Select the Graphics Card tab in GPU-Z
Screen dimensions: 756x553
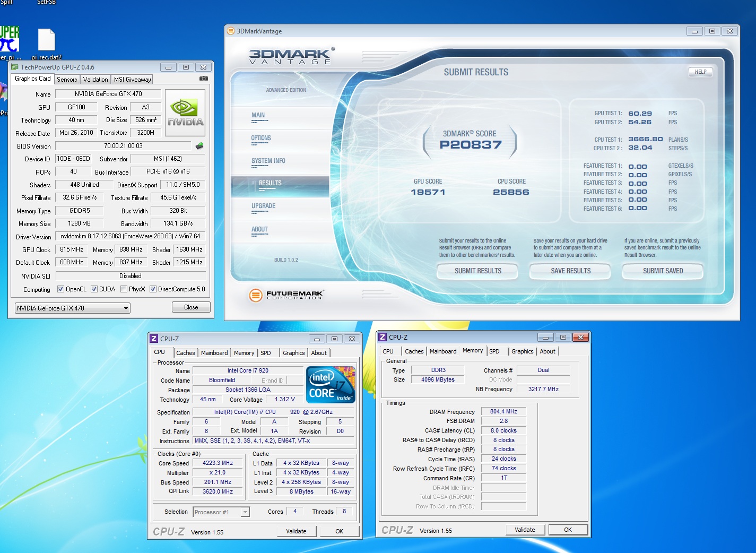click(33, 79)
